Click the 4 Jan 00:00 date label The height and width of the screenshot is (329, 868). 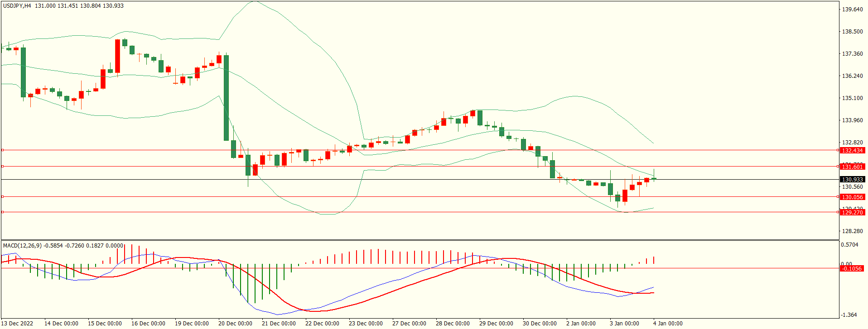tap(668, 324)
